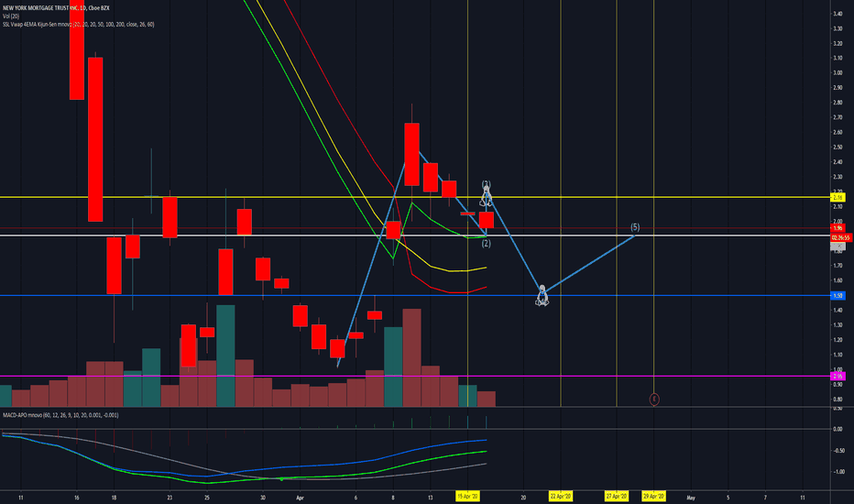Image resolution: width=854 pixels, height=504 pixels.
Task: Select the magenta horizontal line near 0.95
Action: 414,376
